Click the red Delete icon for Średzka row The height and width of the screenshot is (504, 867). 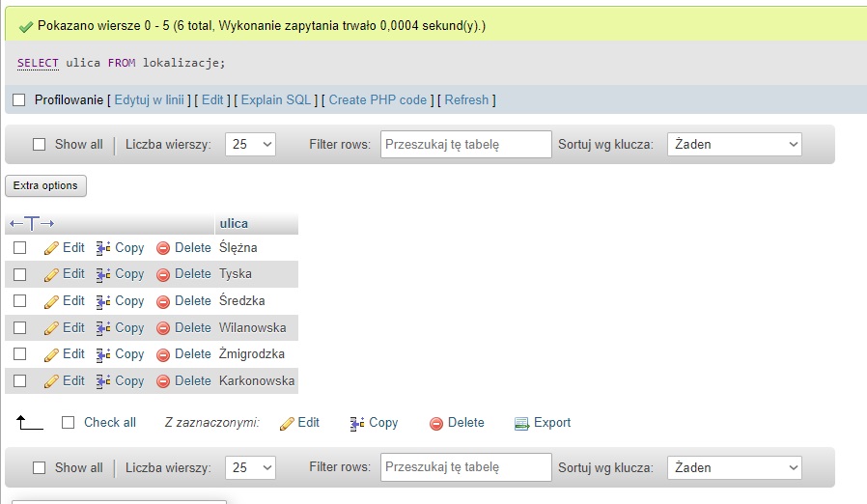coord(163,301)
